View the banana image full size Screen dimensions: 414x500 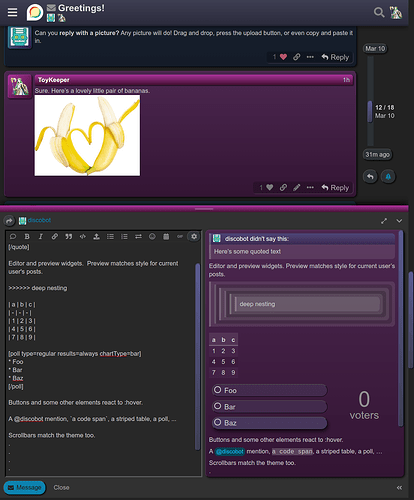pyautogui.click(x=87, y=136)
